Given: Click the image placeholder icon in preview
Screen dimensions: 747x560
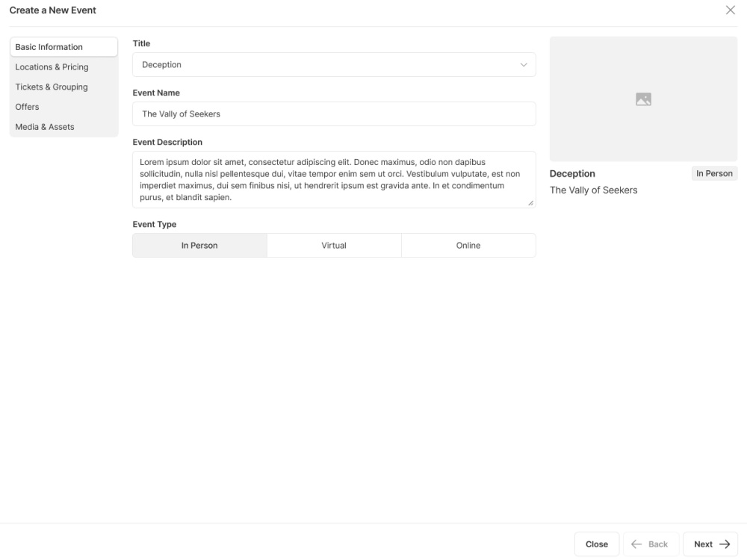Looking at the screenshot, I should (643, 99).
